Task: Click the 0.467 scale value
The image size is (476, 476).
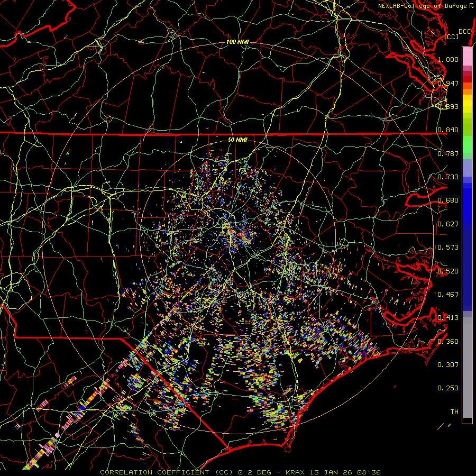Action: 448,294
